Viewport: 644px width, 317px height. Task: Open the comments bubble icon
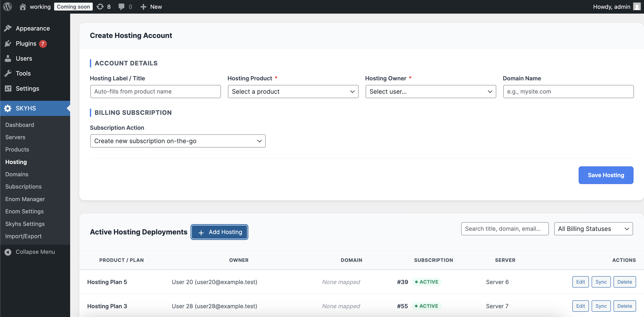(121, 7)
